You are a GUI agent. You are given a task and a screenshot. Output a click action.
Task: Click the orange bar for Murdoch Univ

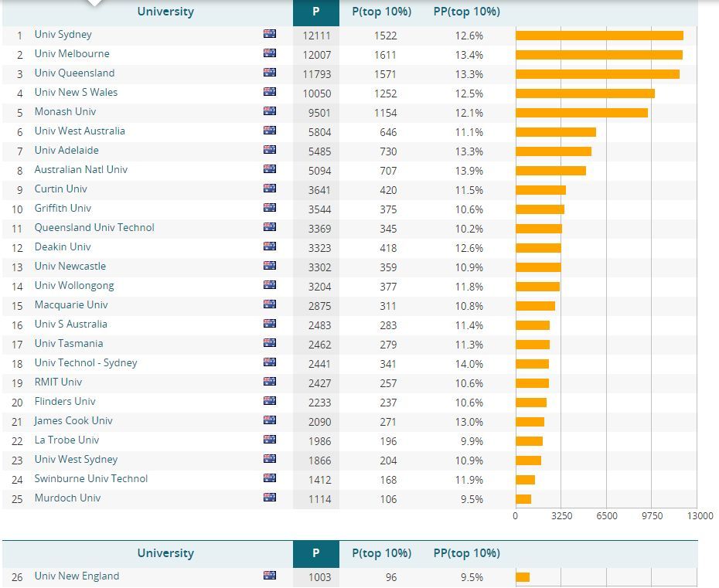[x=523, y=499]
